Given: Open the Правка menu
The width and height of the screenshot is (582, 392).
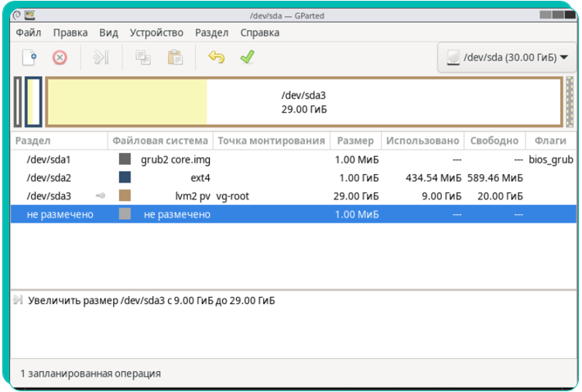Looking at the screenshot, I should (x=70, y=32).
